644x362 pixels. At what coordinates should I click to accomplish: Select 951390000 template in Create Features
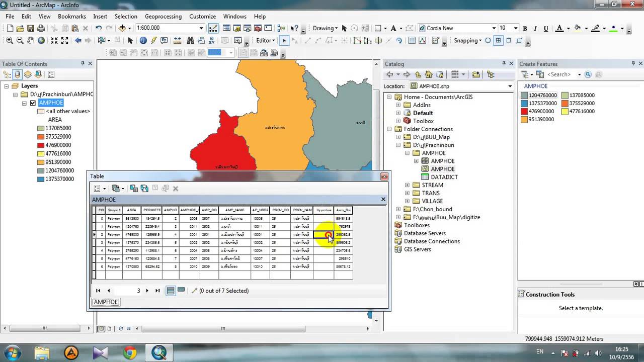pyautogui.click(x=538, y=119)
